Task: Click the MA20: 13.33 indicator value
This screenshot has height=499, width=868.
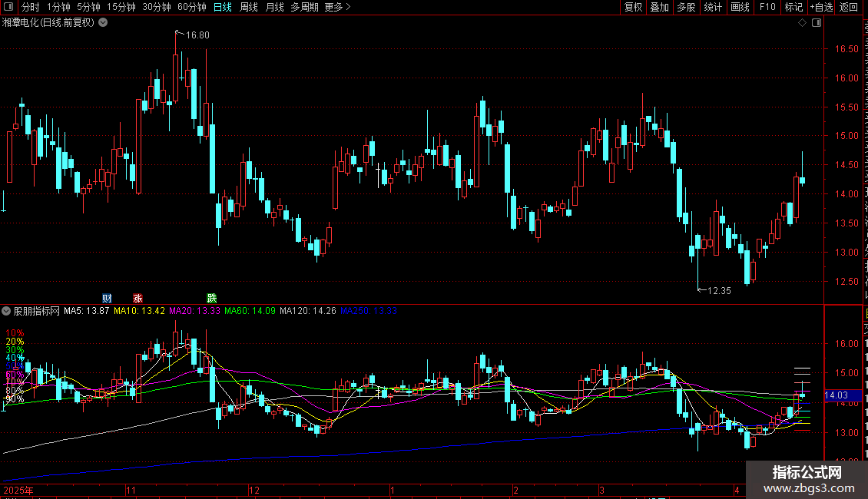Action: pos(195,311)
